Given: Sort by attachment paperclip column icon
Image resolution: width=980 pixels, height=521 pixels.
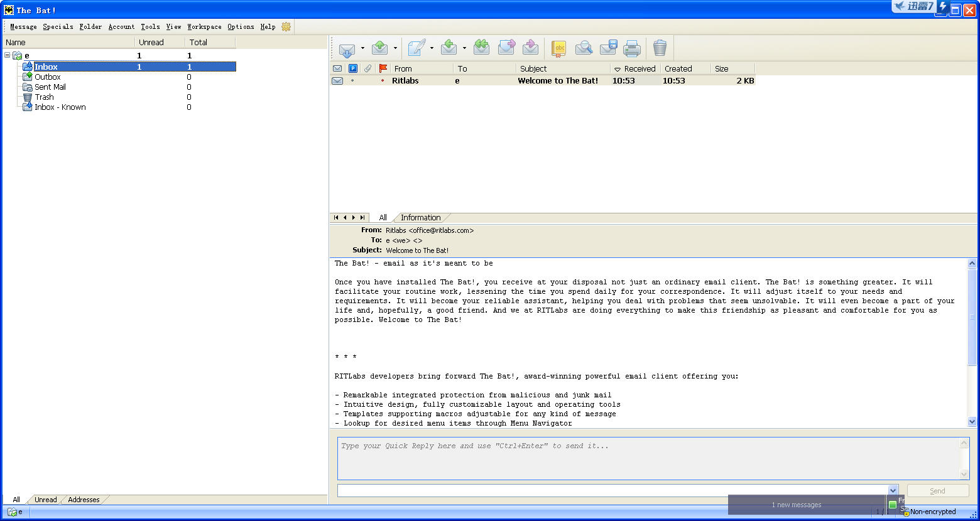Looking at the screenshot, I should [x=368, y=68].
